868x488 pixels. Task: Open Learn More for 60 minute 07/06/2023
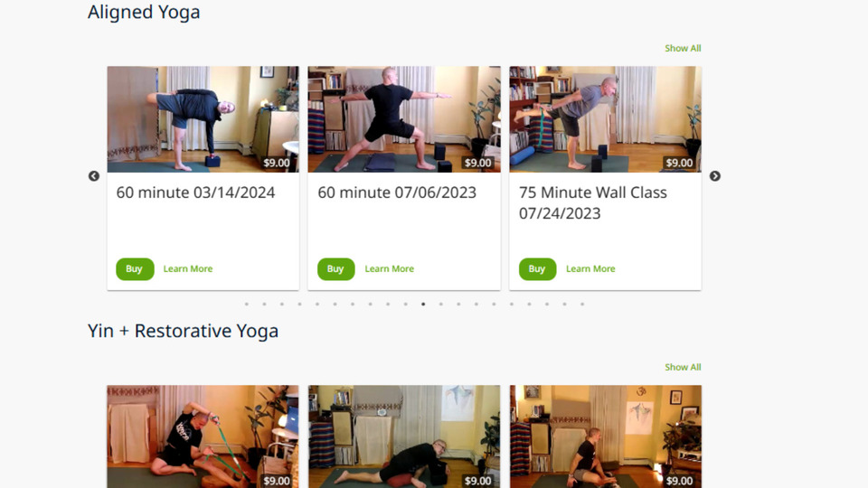(x=389, y=269)
